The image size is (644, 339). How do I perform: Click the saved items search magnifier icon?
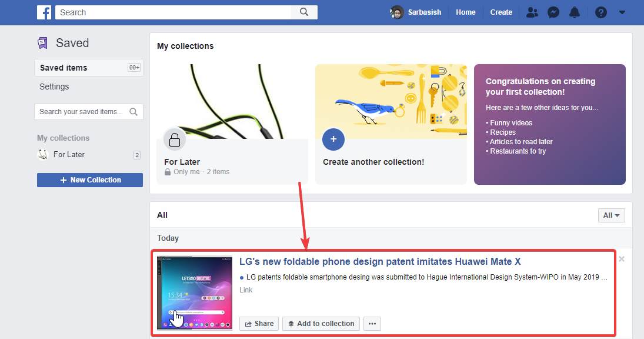tap(134, 112)
